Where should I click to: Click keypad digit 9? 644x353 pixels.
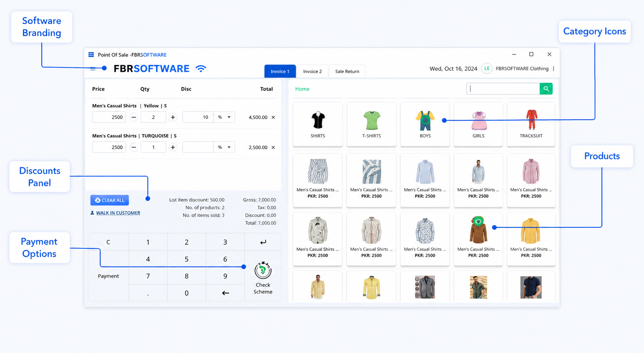225,276
